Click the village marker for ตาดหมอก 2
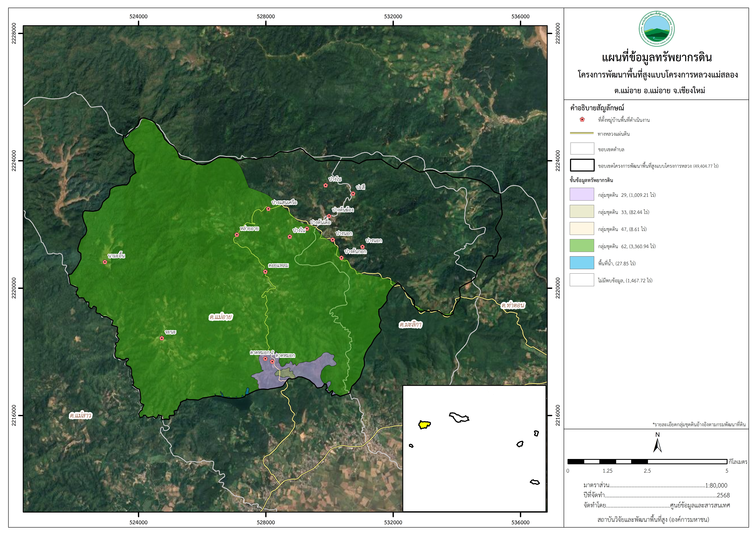The image size is (756, 535). pos(265,359)
